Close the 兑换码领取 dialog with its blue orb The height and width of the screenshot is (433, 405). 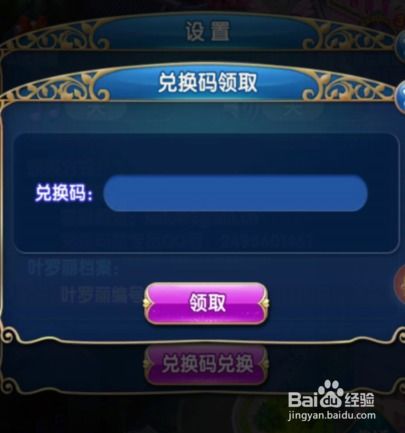click(x=400, y=96)
